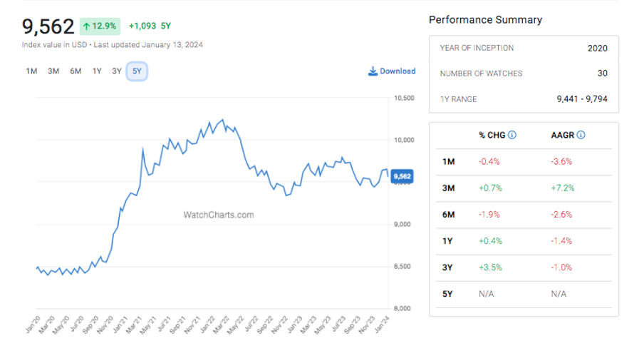Click the 9,562 price label on the chart

[x=402, y=176]
